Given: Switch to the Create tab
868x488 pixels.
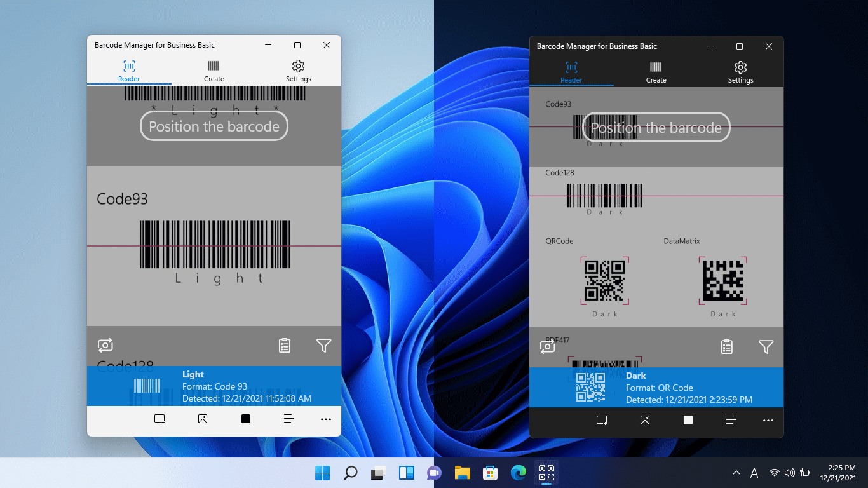Looking at the screenshot, I should (214, 70).
